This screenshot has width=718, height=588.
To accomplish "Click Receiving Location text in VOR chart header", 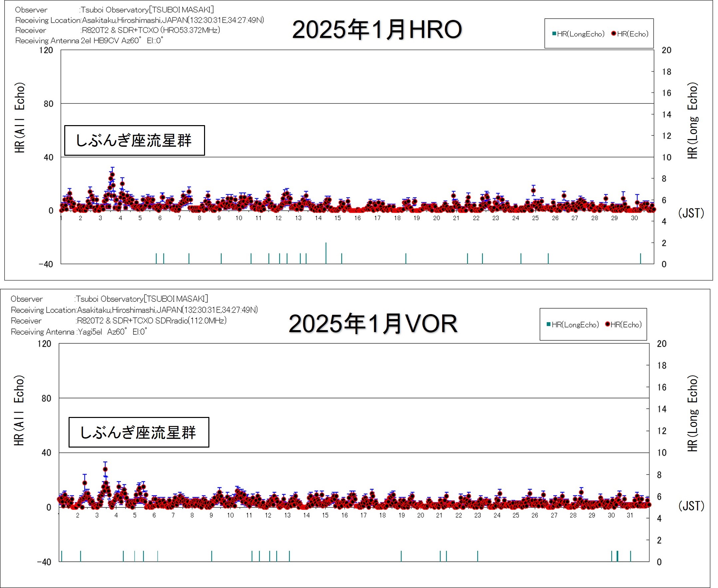I will [x=134, y=310].
